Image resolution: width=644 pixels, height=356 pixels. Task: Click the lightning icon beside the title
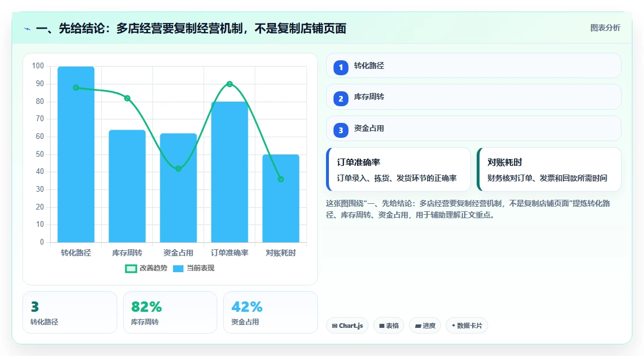point(28,29)
